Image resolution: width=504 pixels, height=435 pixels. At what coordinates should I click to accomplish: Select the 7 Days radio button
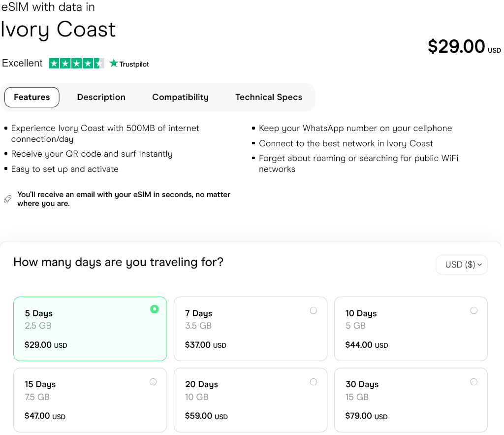coord(314,310)
